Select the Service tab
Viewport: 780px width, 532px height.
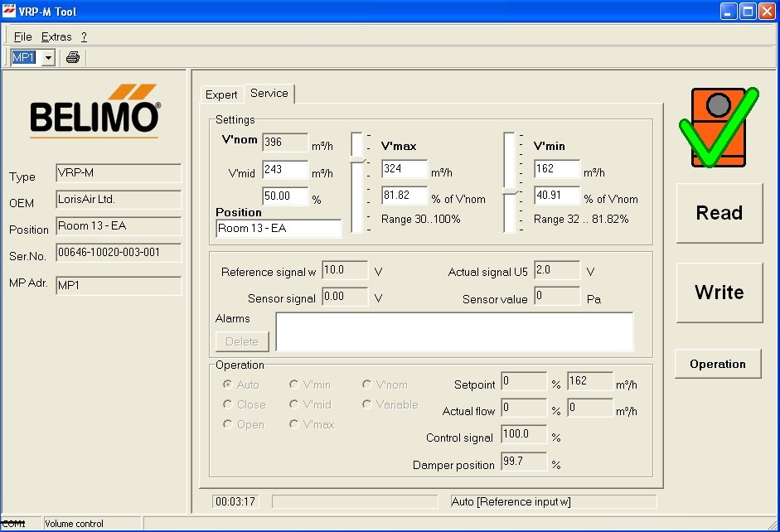click(x=269, y=94)
